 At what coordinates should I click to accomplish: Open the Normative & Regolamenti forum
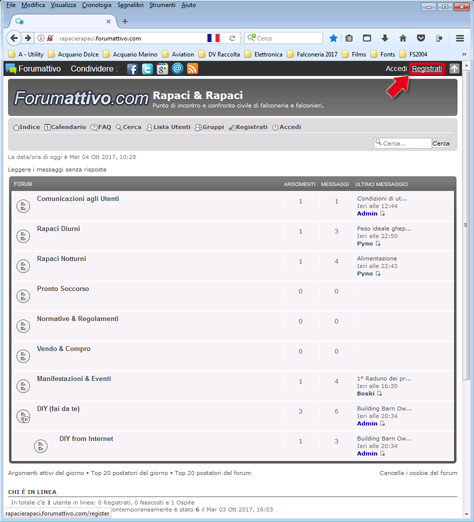point(78,319)
